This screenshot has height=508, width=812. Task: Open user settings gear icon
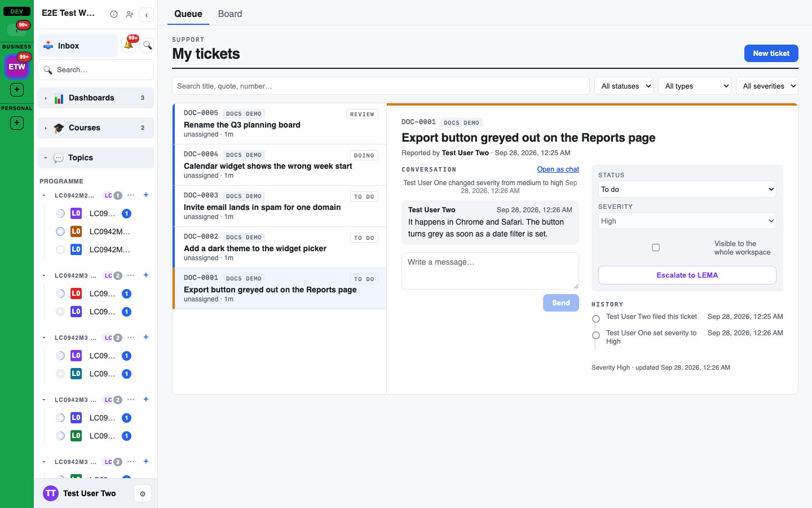tap(143, 494)
